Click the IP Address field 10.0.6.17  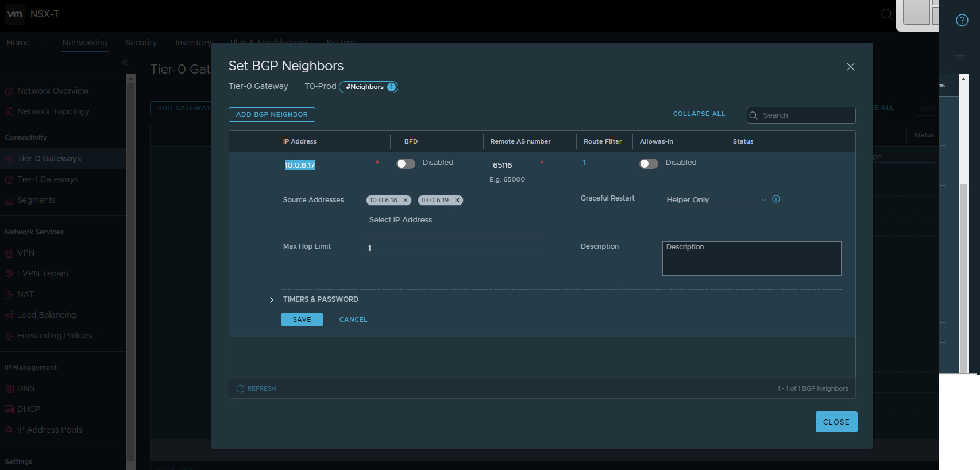(x=328, y=165)
